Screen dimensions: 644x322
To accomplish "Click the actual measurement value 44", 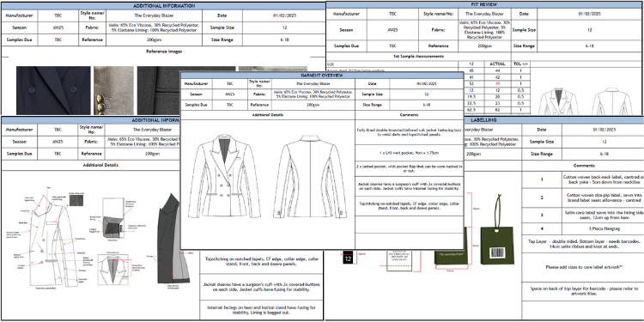I will click(x=497, y=70).
